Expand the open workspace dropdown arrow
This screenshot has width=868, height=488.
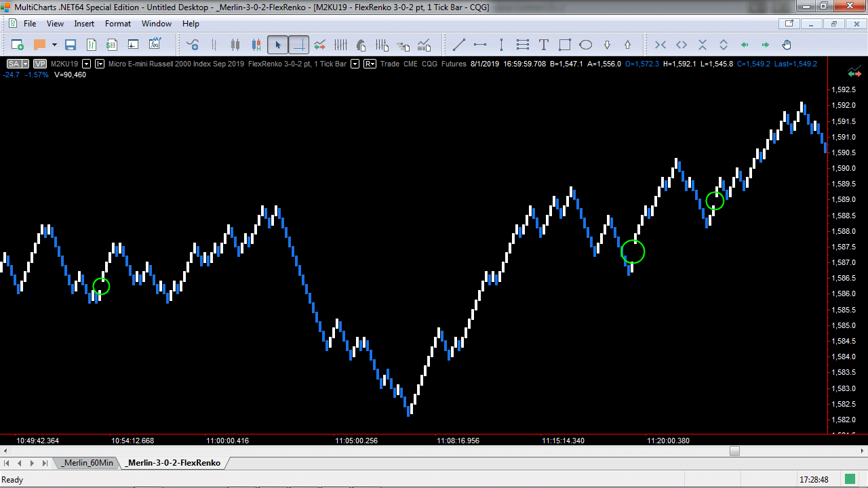(54, 45)
